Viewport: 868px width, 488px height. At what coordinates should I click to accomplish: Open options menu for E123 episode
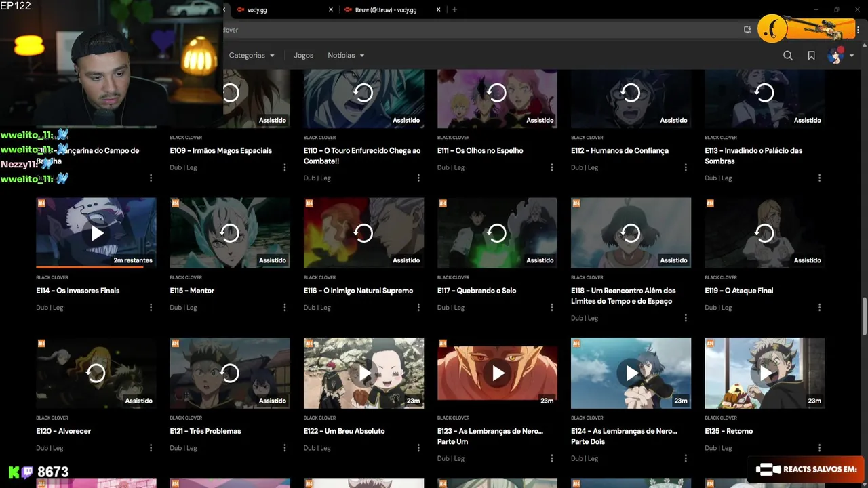tap(552, 458)
